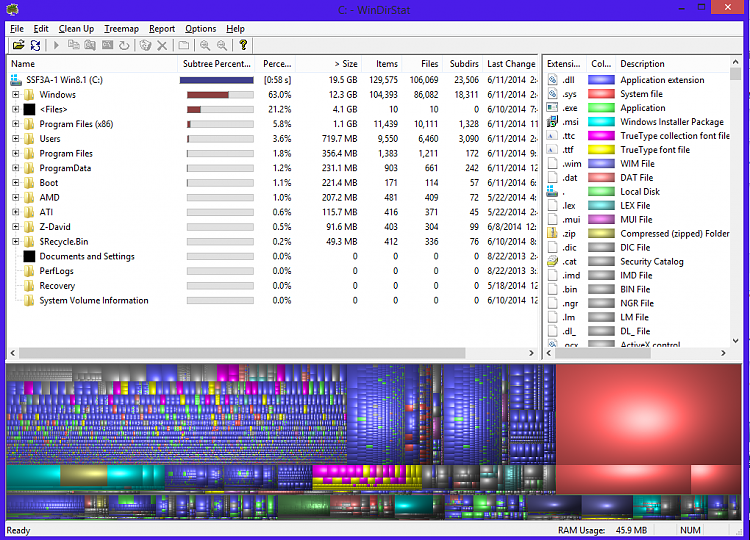Expand the Users folder node
The image size is (750, 540).
coord(16,139)
